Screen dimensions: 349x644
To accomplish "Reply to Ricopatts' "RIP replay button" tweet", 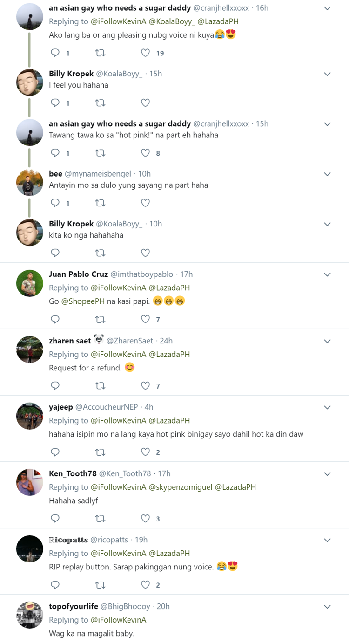I will pos(55,585).
